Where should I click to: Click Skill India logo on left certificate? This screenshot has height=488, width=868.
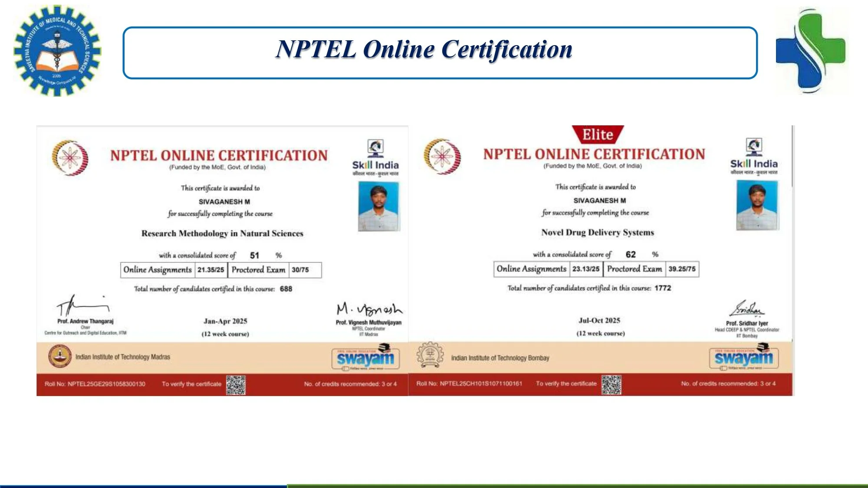[x=375, y=158]
